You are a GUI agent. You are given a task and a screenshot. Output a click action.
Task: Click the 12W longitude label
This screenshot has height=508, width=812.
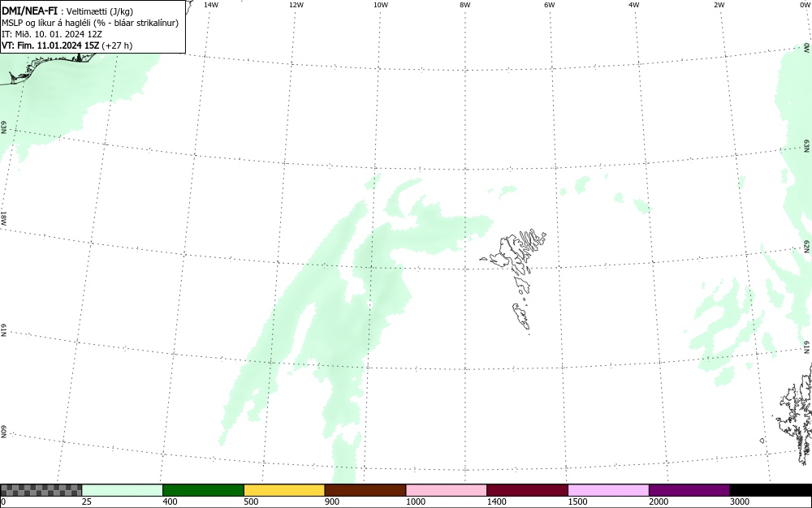coord(296,5)
